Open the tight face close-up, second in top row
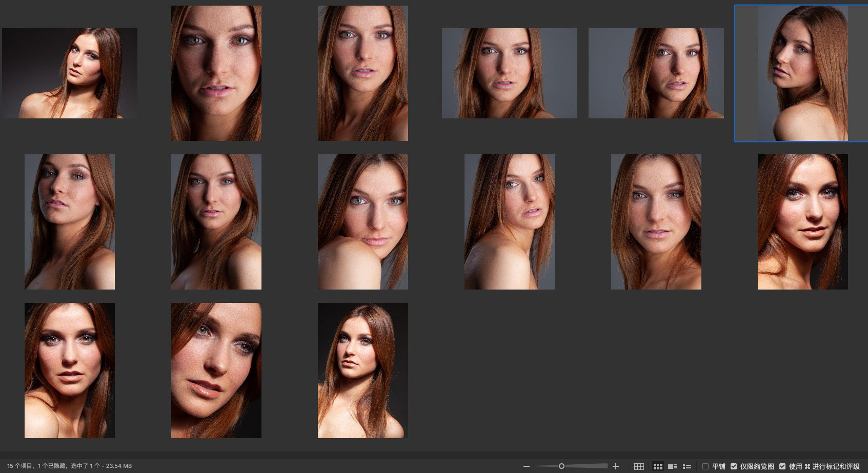This screenshot has height=473, width=868. (216, 73)
